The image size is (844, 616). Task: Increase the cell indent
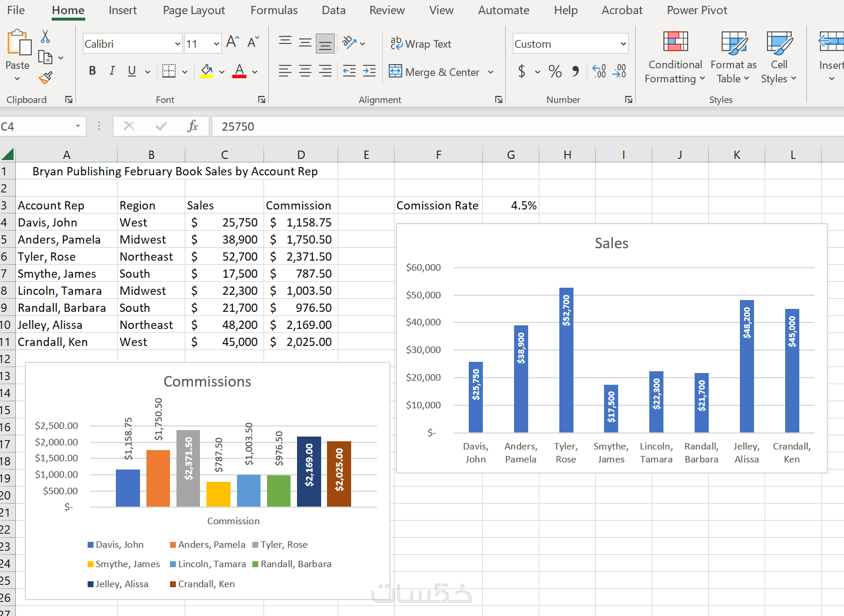tap(369, 71)
